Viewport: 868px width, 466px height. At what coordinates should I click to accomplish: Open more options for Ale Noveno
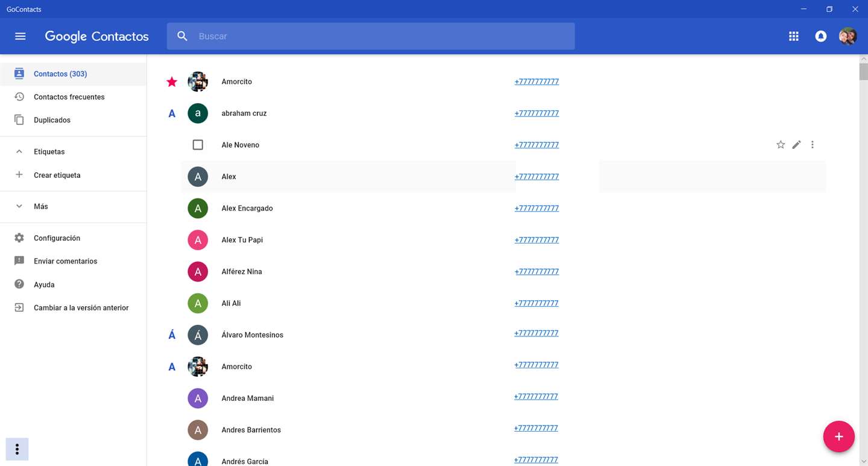(813, 145)
